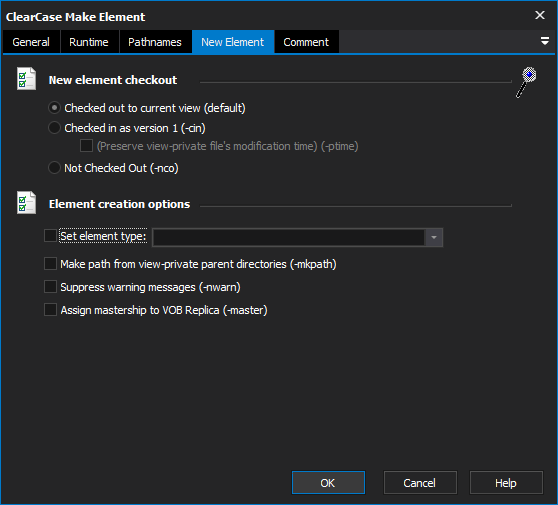The image size is (558, 505).
Task: Switch to the General tab
Action: (31, 42)
